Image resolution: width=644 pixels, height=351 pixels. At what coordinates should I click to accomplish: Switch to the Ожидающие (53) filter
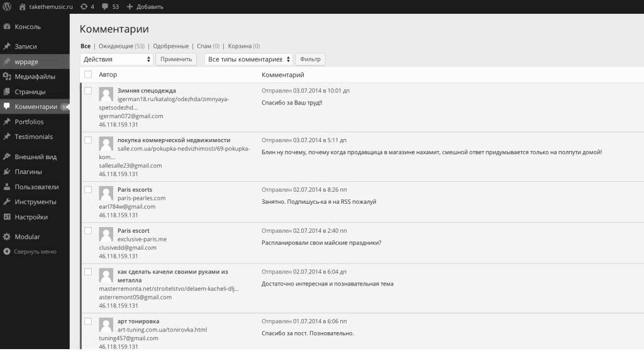121,46
